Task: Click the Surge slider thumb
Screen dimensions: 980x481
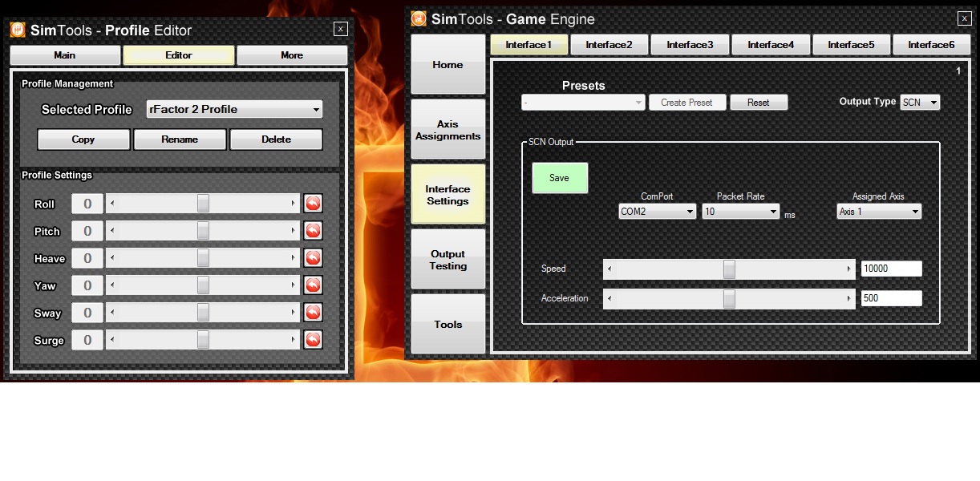Action: click(x=204, y=340)
